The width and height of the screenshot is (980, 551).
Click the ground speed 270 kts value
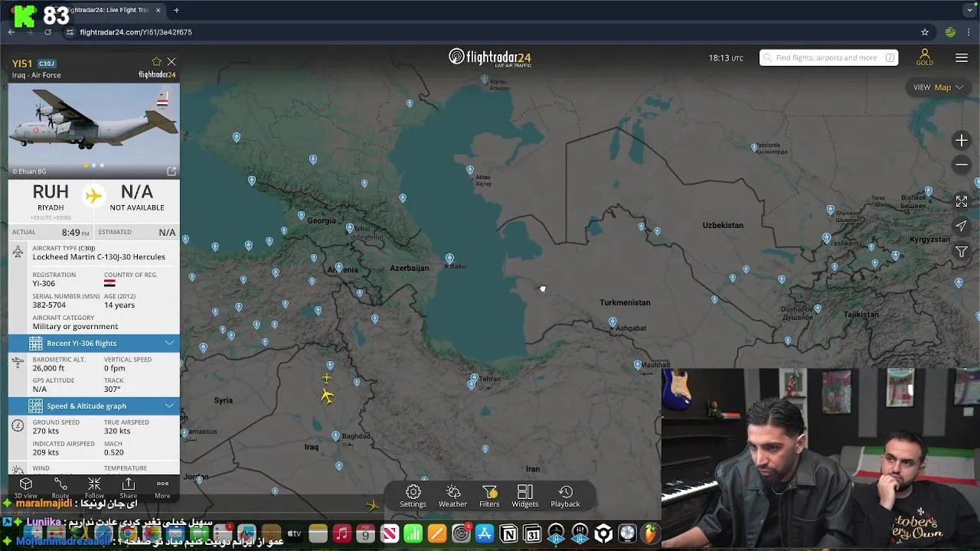[x=46, y=431]
